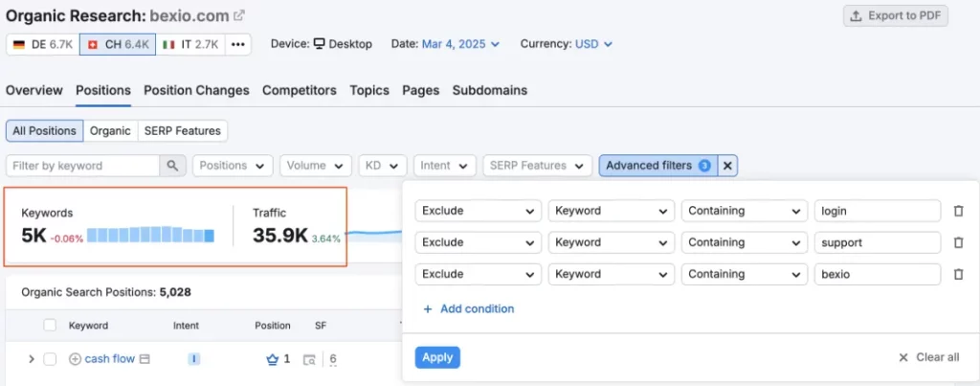Click the Export to PDF button

896,15
